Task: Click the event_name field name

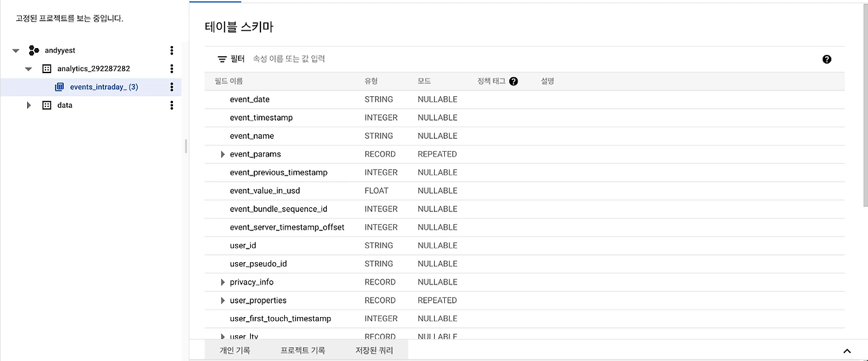Action: [x=252, y=136]
